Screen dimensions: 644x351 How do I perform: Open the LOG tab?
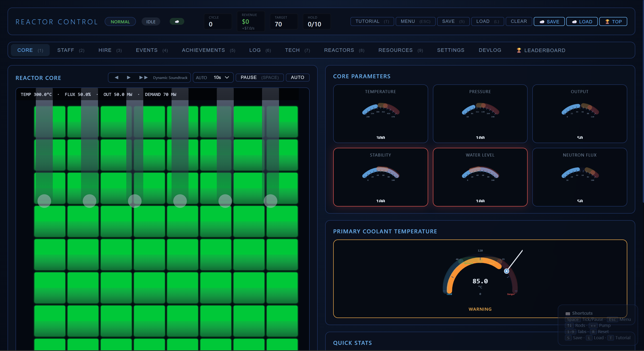pos(260,50)
